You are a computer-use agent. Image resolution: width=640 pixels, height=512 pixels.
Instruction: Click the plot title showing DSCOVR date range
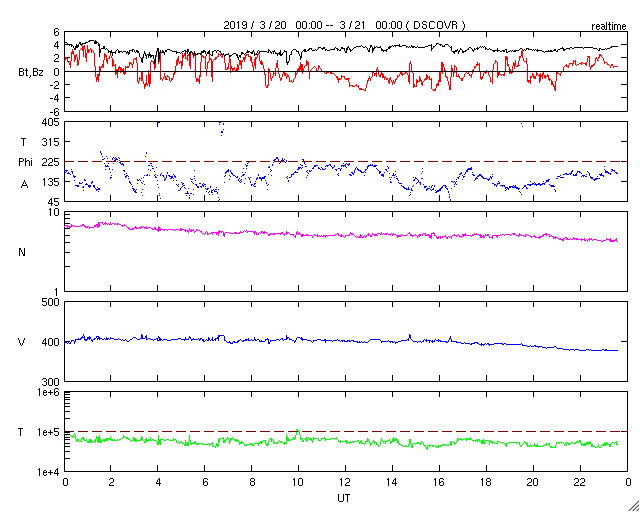(344, 25)
